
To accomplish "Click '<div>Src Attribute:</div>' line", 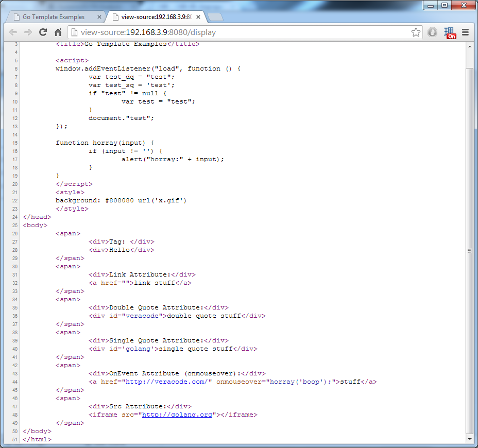I will (x=140, y=407).
